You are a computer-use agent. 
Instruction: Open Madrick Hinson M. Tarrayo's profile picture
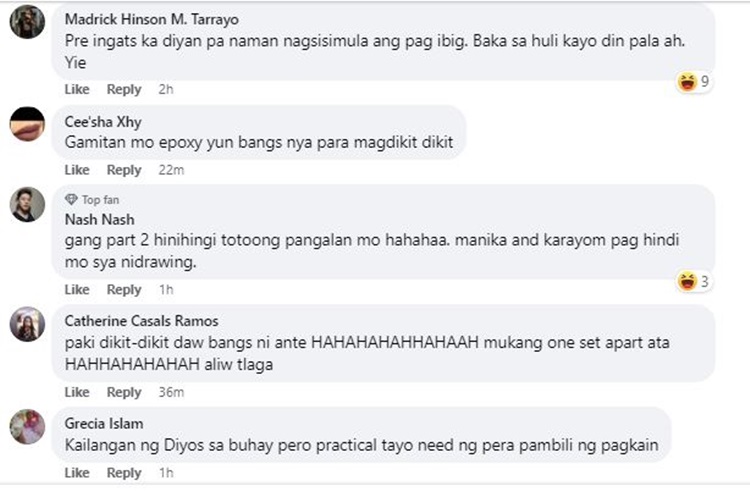[x=27, y=22]
